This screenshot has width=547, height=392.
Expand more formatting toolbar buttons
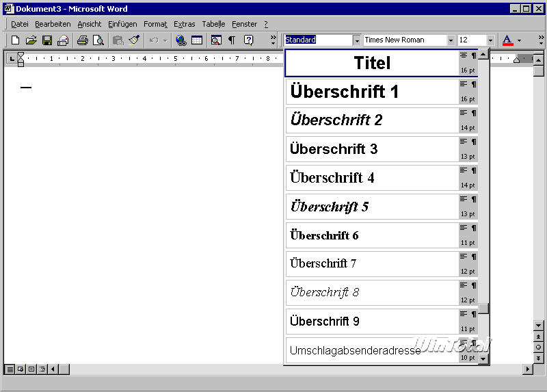point(541,40)
